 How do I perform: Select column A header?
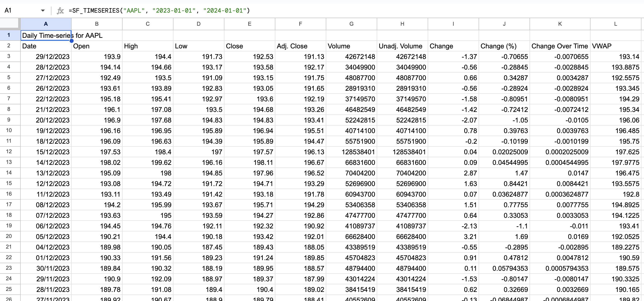(46, 24)
